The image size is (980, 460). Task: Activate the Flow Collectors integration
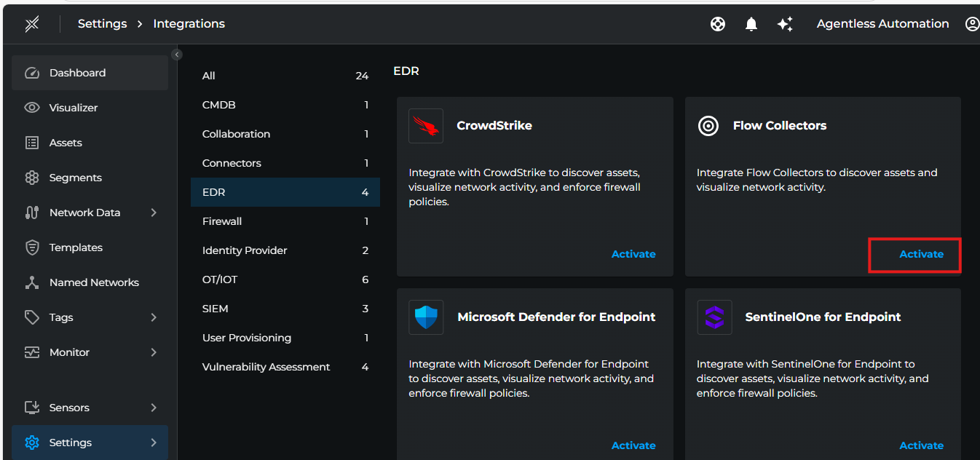(x=921, y=253)
